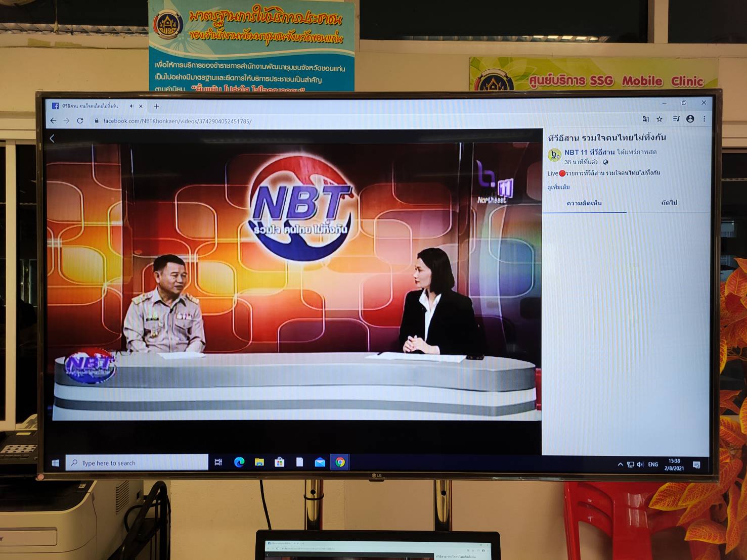Reload the Facebook video page

pos(80,121)
